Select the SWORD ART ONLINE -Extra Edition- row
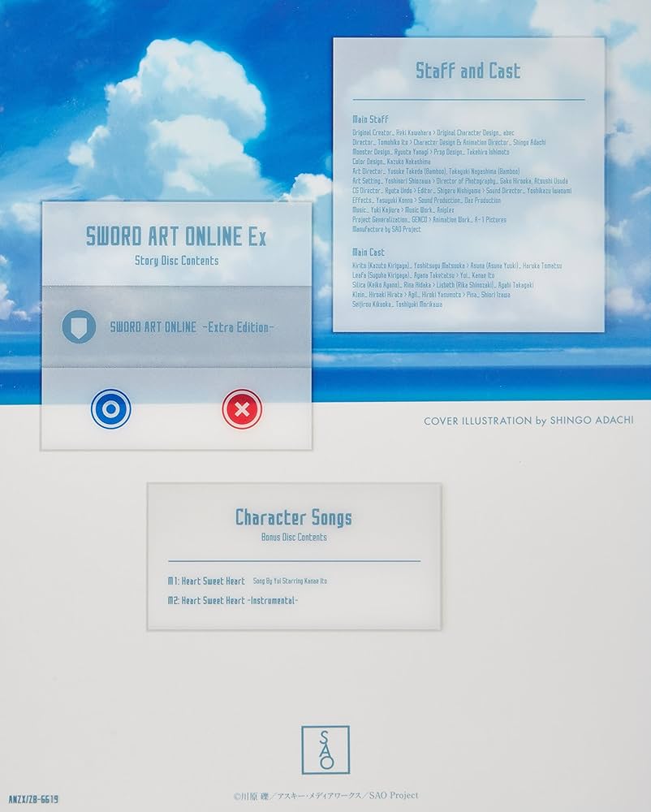651x812 pixels. (x=176, y=326)
